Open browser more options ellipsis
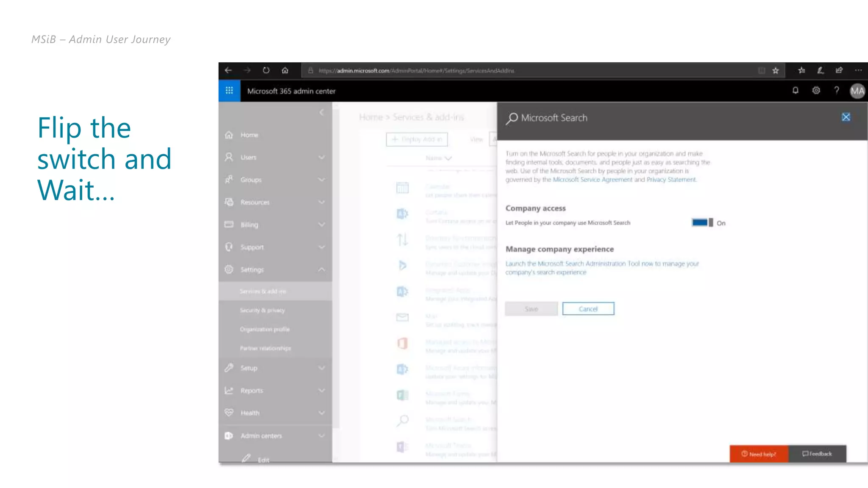This screenshot has height=488, width=868. point(858,70)
